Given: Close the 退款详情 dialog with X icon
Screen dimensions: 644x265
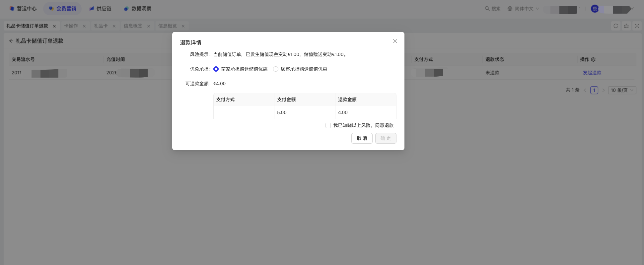Looking at the screenshot, I should 395,41.
